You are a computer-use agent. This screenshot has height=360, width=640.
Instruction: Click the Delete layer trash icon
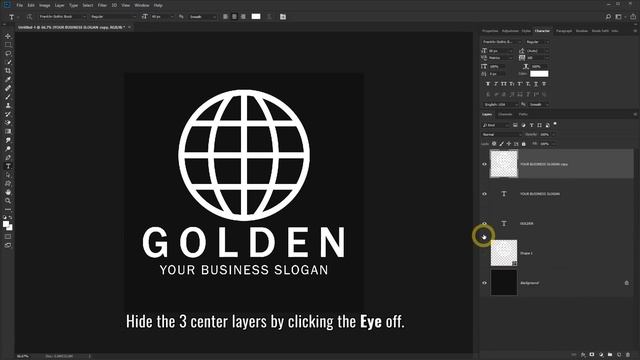(x=628, y=355)
